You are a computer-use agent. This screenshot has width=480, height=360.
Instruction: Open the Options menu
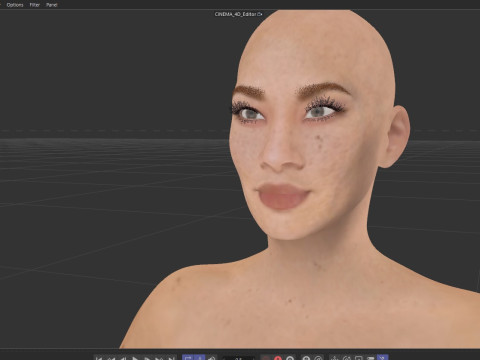click(15, 5)
